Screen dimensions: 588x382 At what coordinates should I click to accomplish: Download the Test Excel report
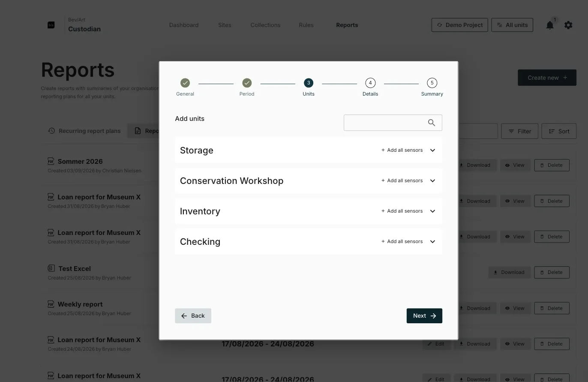(509, 273)
